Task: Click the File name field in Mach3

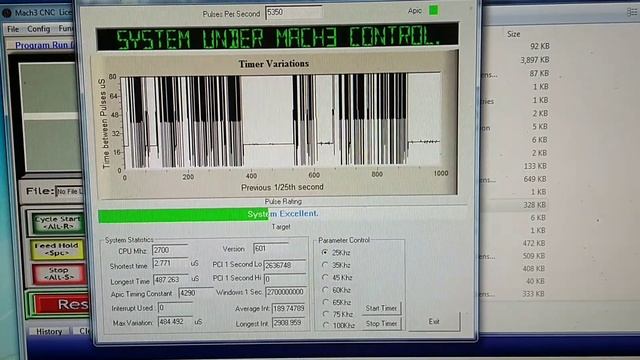Action: point(69,191)
